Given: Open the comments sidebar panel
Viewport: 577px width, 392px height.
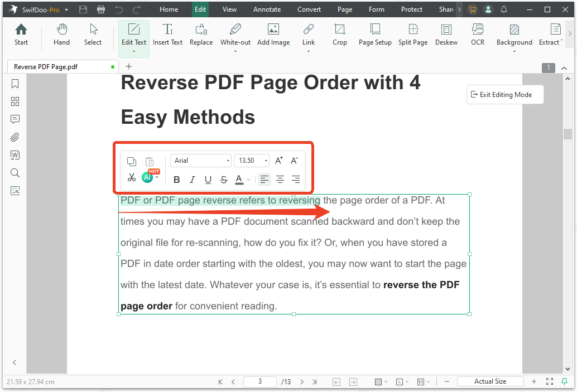Looking at the screenshot, I should [15, 119].
